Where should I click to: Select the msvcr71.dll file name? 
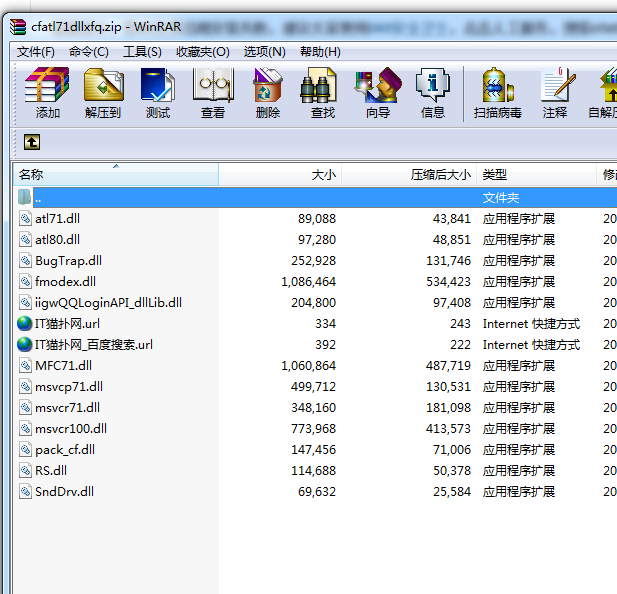pos(67,408)
